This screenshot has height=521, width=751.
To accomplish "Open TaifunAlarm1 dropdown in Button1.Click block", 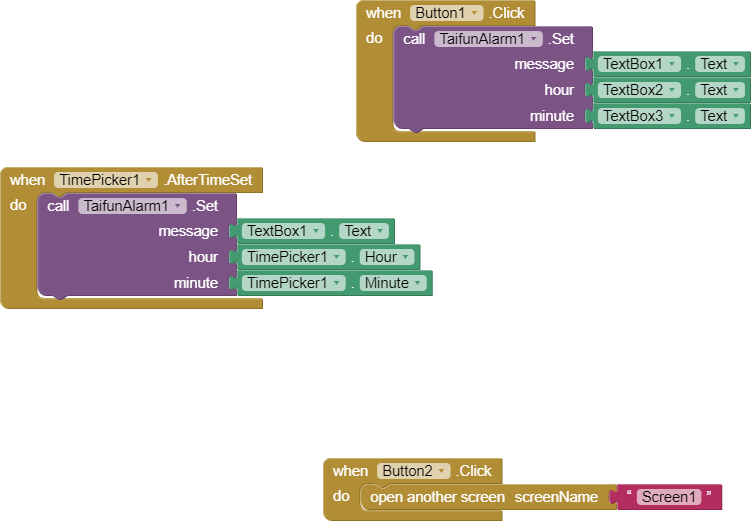I will 488,39.
